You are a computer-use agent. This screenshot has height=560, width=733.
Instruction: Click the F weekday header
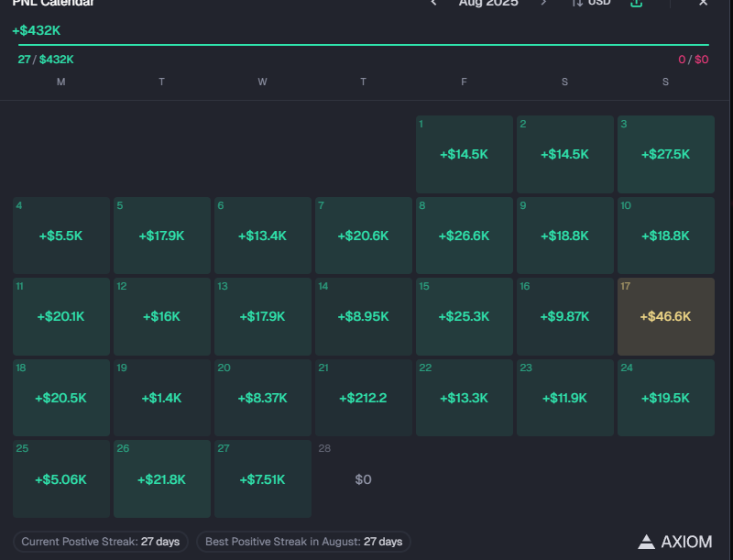click(464, 82)
